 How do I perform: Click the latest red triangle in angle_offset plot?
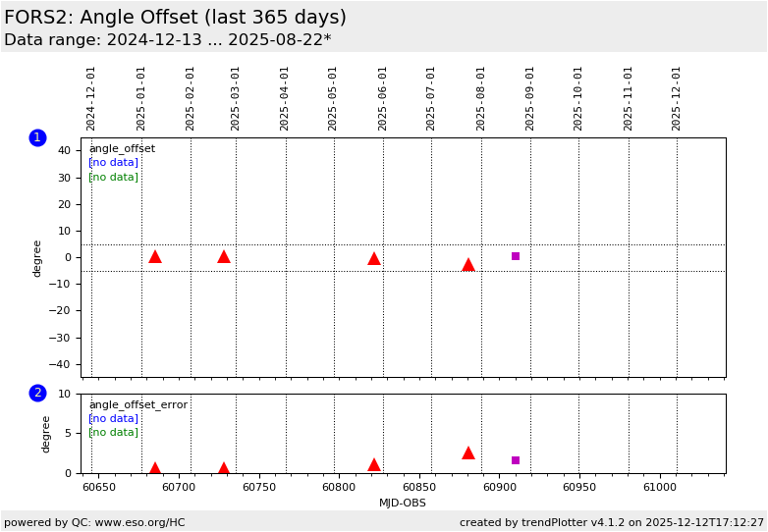click(467, 264)
